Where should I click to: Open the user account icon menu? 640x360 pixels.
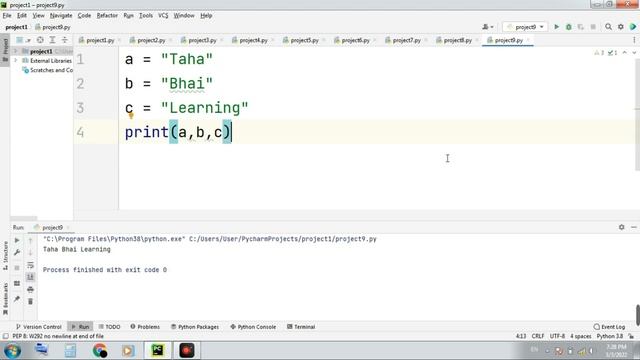487,27
